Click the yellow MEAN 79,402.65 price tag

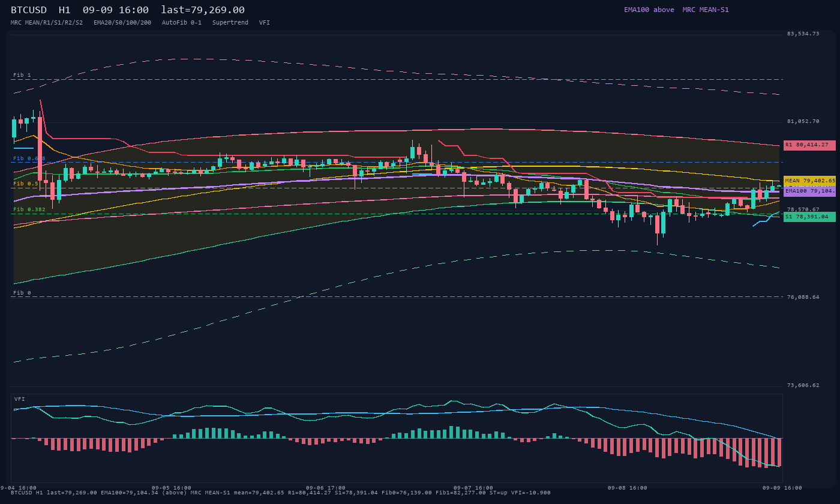point(809,181)
